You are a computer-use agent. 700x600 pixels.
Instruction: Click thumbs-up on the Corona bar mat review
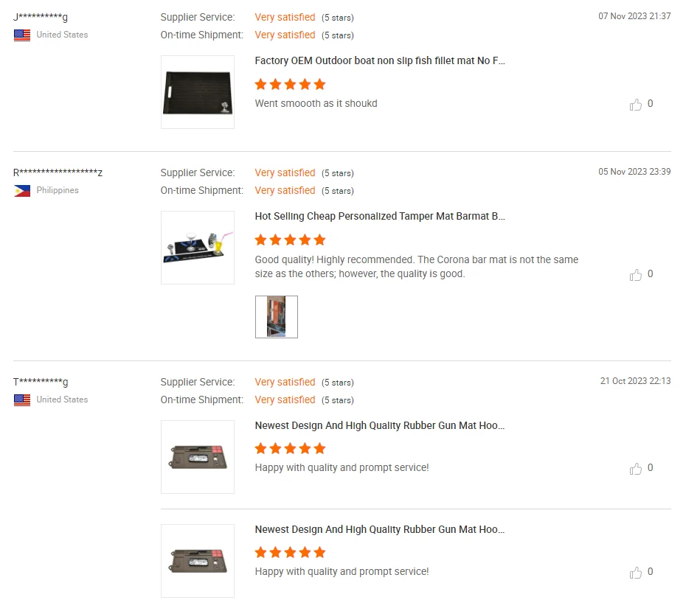click(636, 275)
